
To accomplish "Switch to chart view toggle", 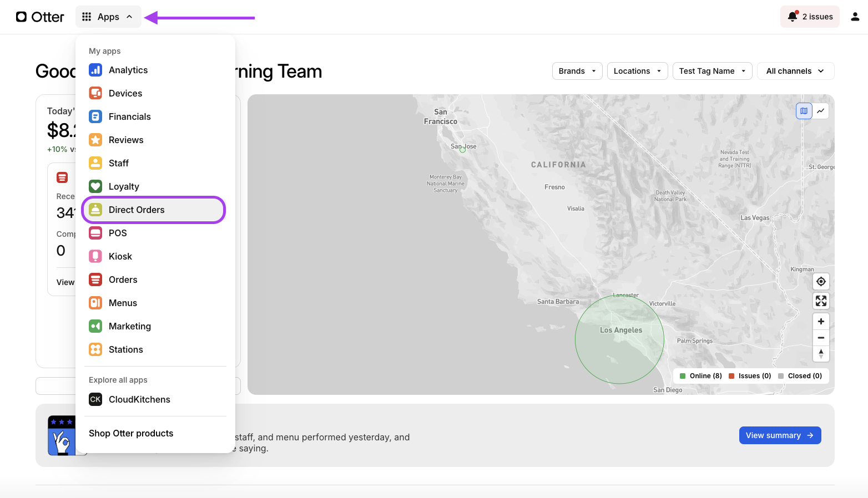I will click(820, 111).
